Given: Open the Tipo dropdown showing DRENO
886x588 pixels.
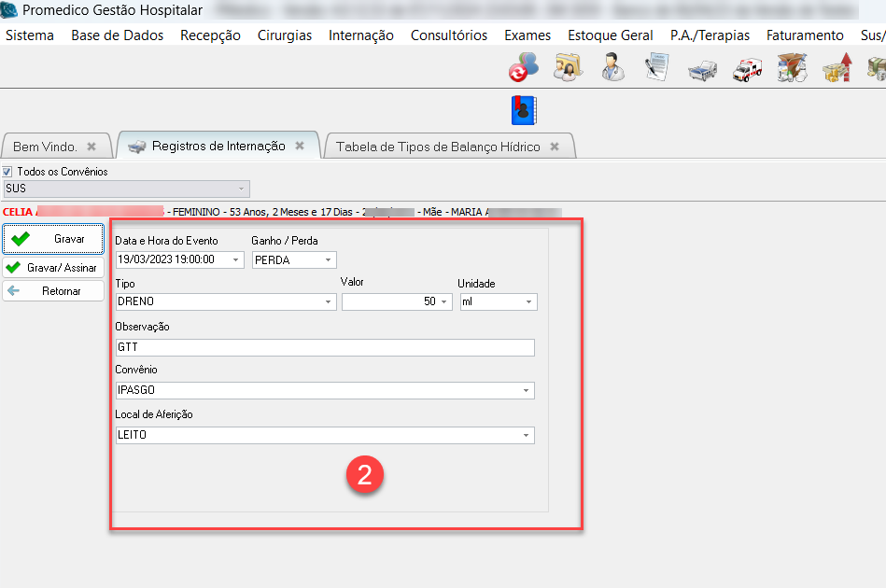Looking at the screenshot, I should pyautogui.click(x=328, y=302).
